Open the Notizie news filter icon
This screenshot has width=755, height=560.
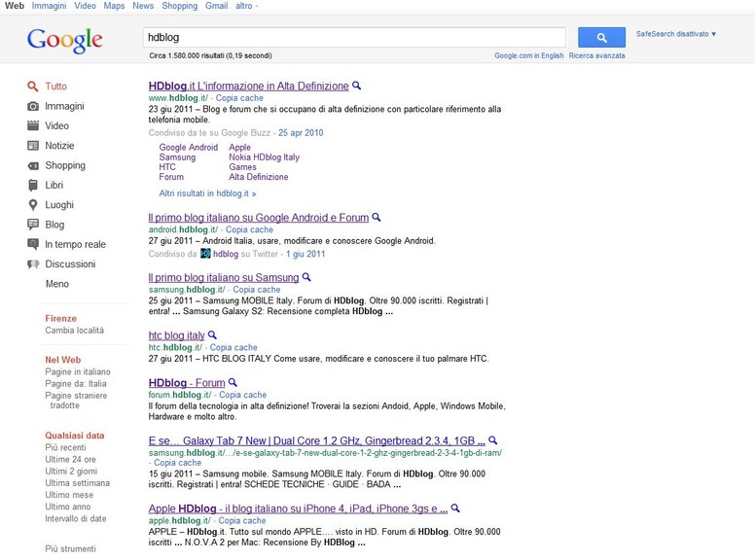tap(33, 146)
